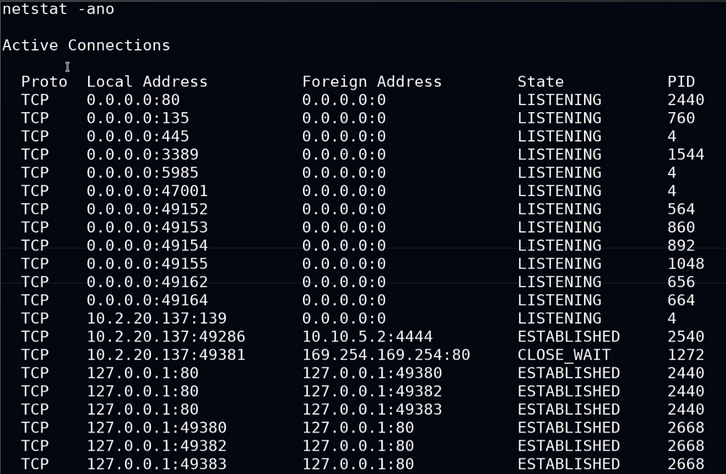
Task: Click TCP in the 0.0.0.0:445 row
Action: coord(35,136)
